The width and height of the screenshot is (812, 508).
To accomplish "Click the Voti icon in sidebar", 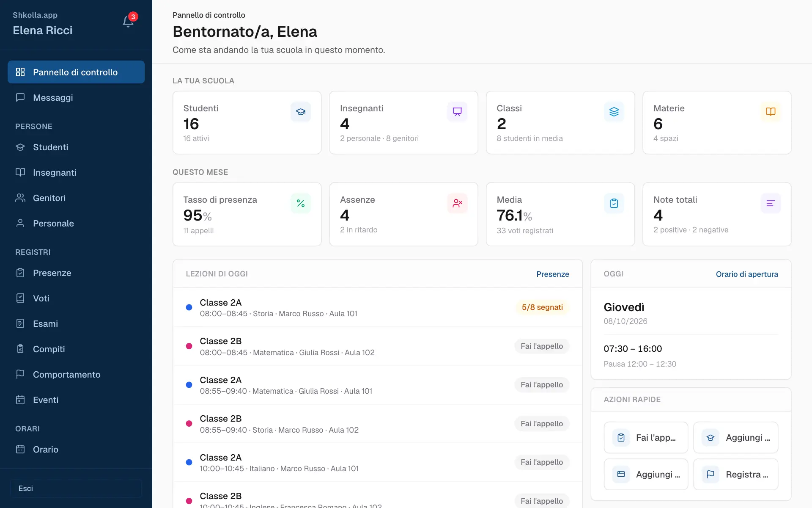I will pyautogui.click(x=20, y=298).
